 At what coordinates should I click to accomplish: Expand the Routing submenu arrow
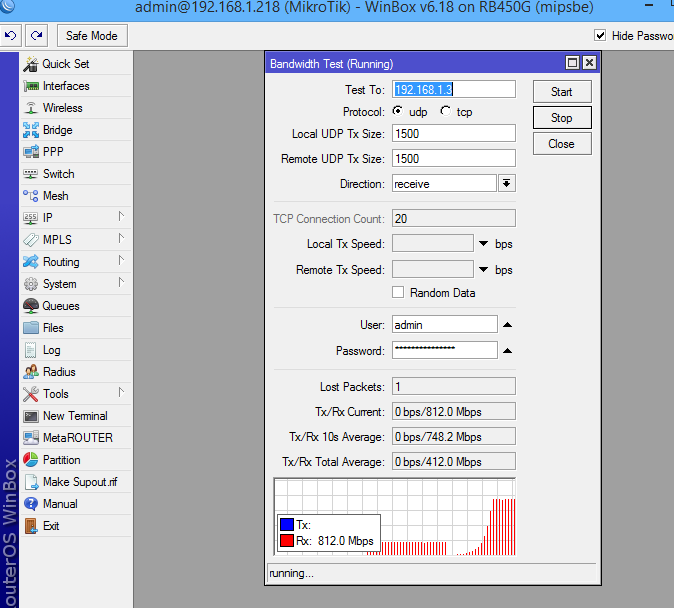pyautogui.click(x=121, y=260)
